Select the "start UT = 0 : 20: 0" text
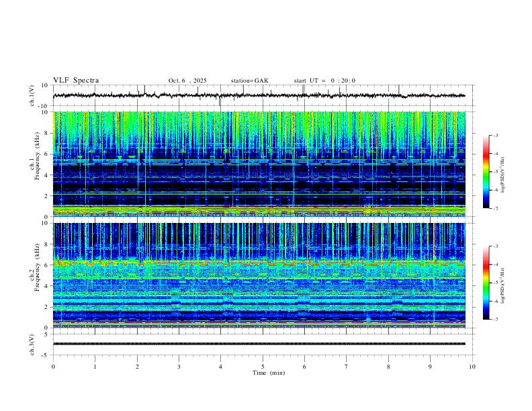Screen dimensions: 532x411 click(324, 81)
